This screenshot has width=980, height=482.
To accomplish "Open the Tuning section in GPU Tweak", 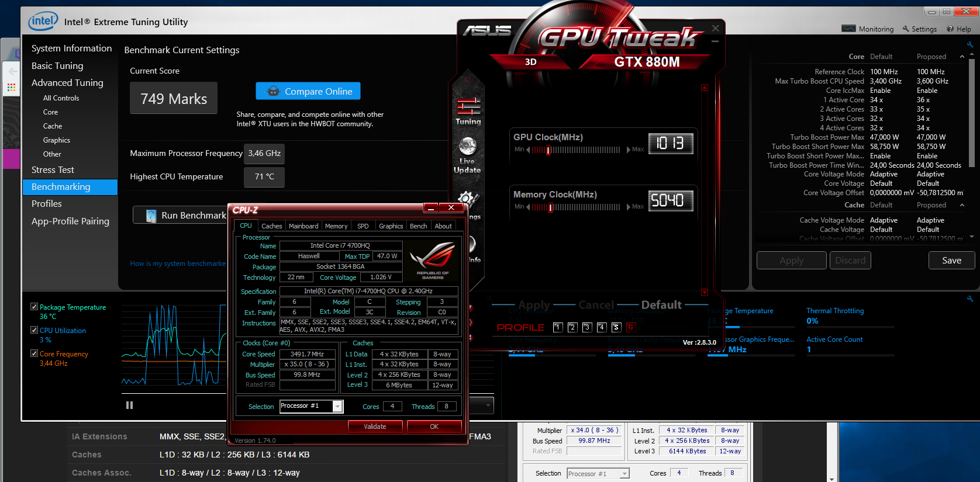I will pos(468,111).
